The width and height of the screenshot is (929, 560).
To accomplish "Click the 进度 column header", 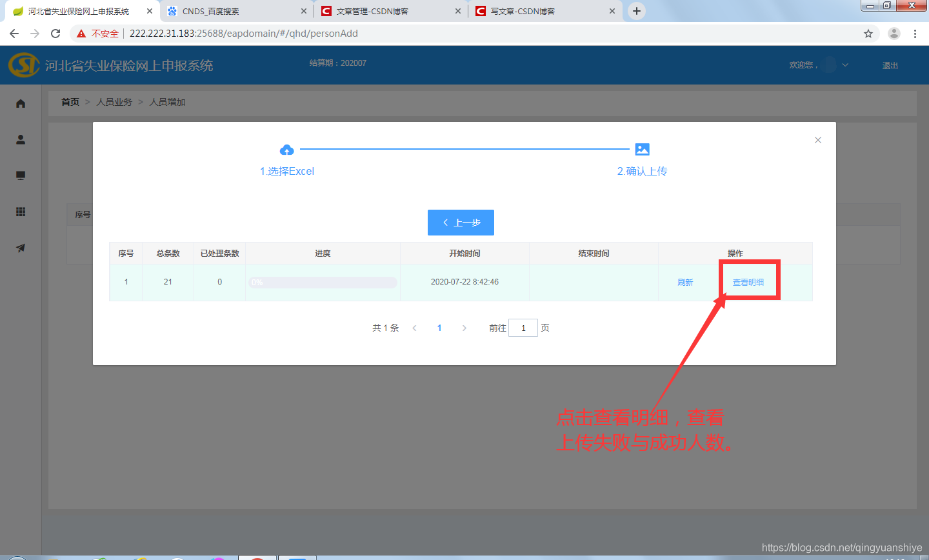I will 323,254.
